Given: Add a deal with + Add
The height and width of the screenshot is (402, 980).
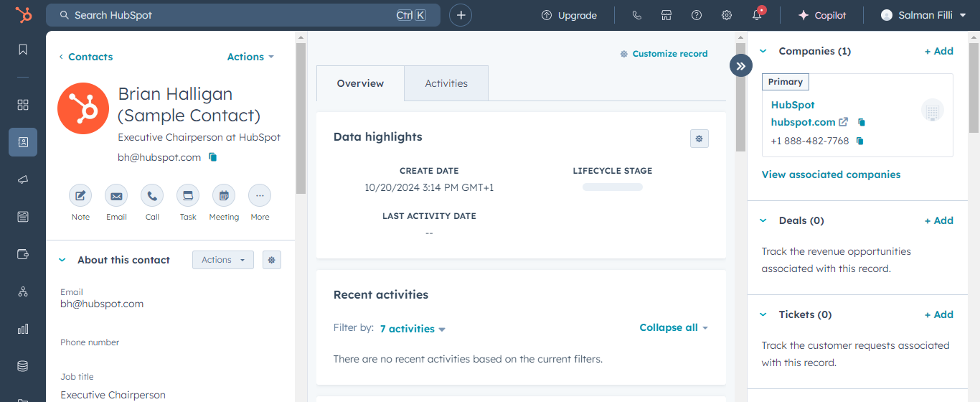Looking at the screenshot, I should pyautogui.click(x=938, y=220).
